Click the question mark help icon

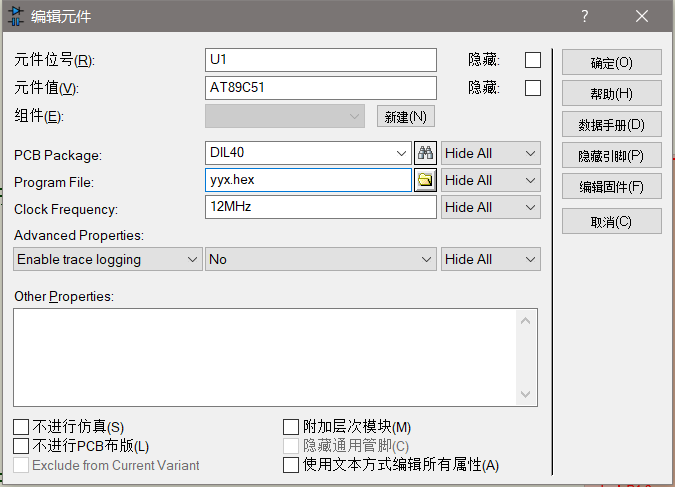pyautogui.click(x=585, y=16)
